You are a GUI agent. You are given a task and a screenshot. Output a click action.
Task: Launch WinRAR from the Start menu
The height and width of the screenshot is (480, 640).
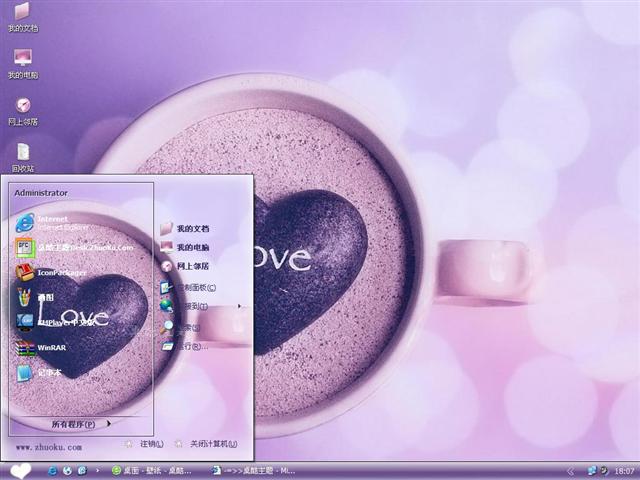(41, 348)
